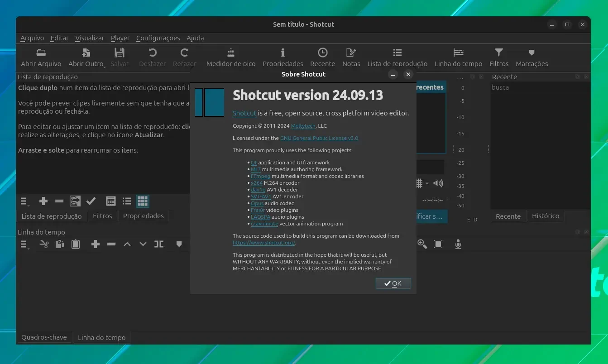The height and width of the screenshot is (364, 608).
Task: Open the timeline hamburger menu
Action: (x=25, y=244)
